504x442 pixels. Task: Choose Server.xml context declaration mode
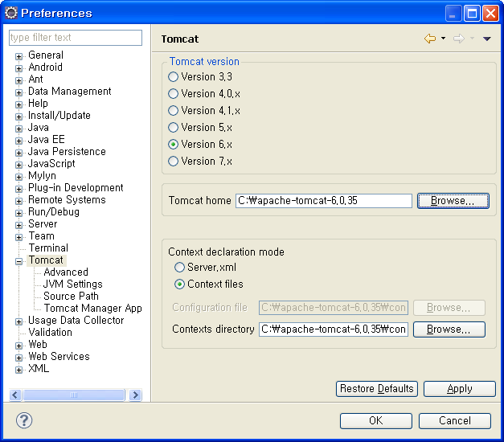[x=179, y=267]
